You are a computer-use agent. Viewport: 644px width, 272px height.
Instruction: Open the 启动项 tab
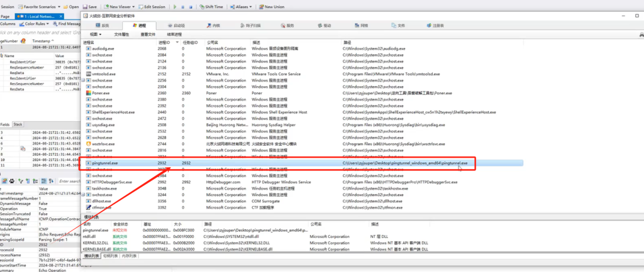coord(177,25)
